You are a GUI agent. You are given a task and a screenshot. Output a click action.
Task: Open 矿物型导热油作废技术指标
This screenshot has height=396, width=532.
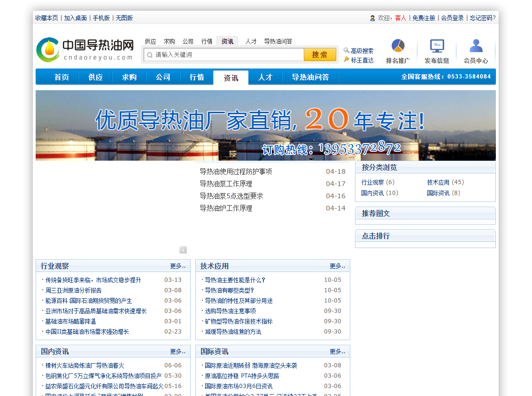(239, 321)
